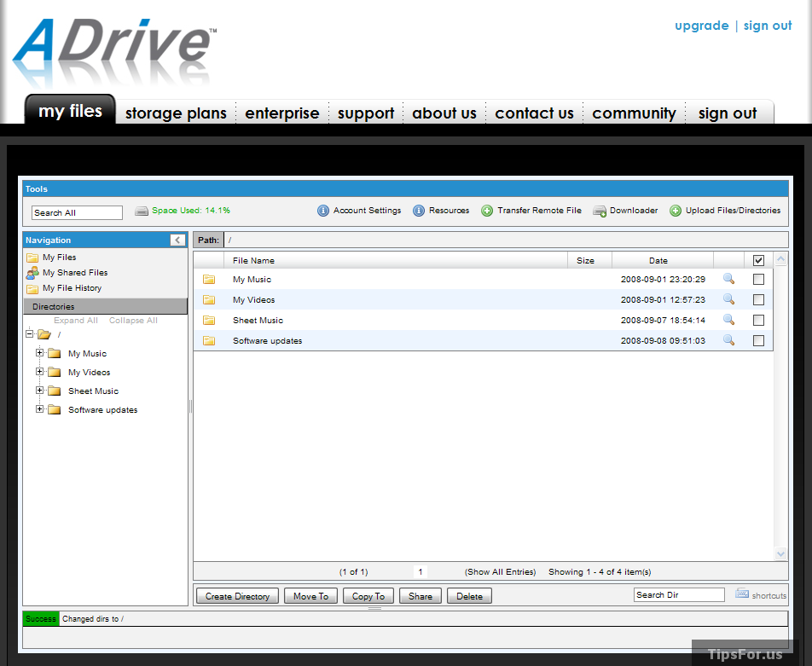Click the page number 1 field
812x666 pixels.
coord(420,571)
